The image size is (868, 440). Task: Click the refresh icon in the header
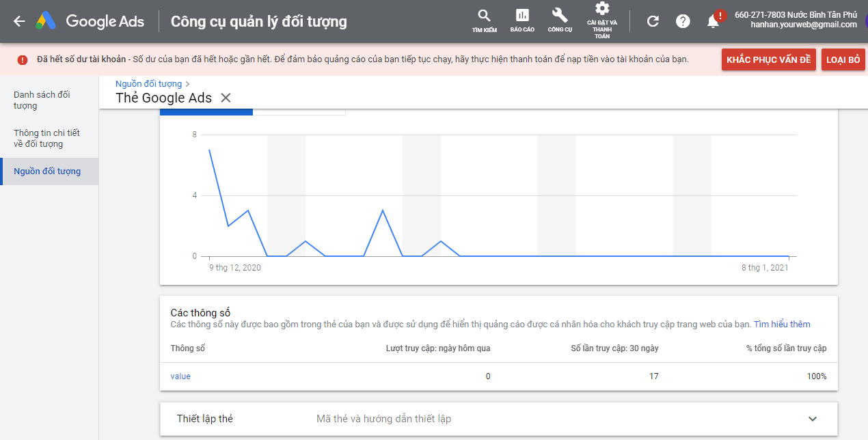(653, 21)
